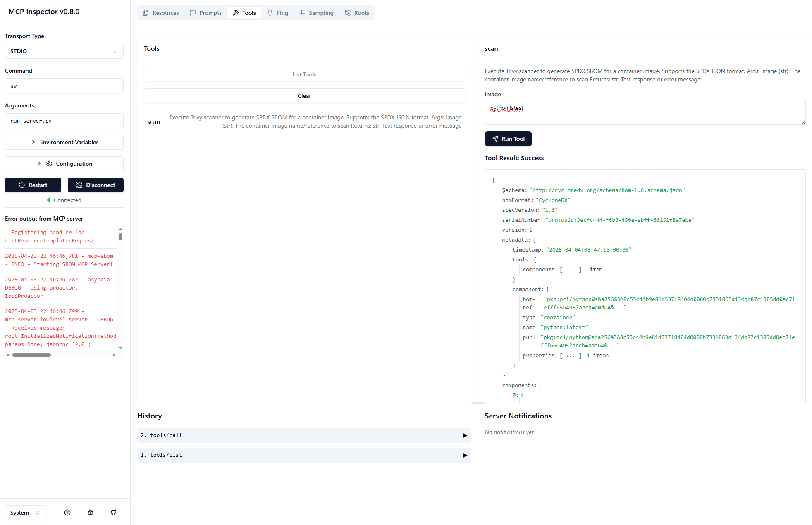Image resolution: width=812 pixels, height=525 pixels.
Task: Open the Roots tab
Action: [x=357, y=13]
